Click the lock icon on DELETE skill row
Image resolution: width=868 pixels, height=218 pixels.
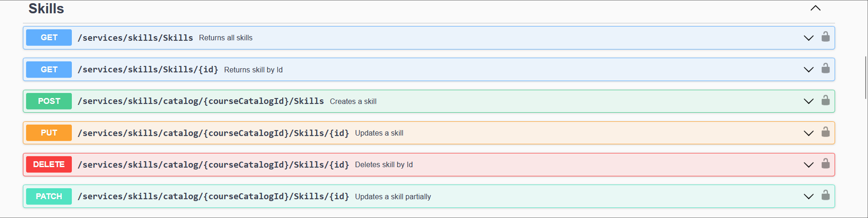point(825,163)
